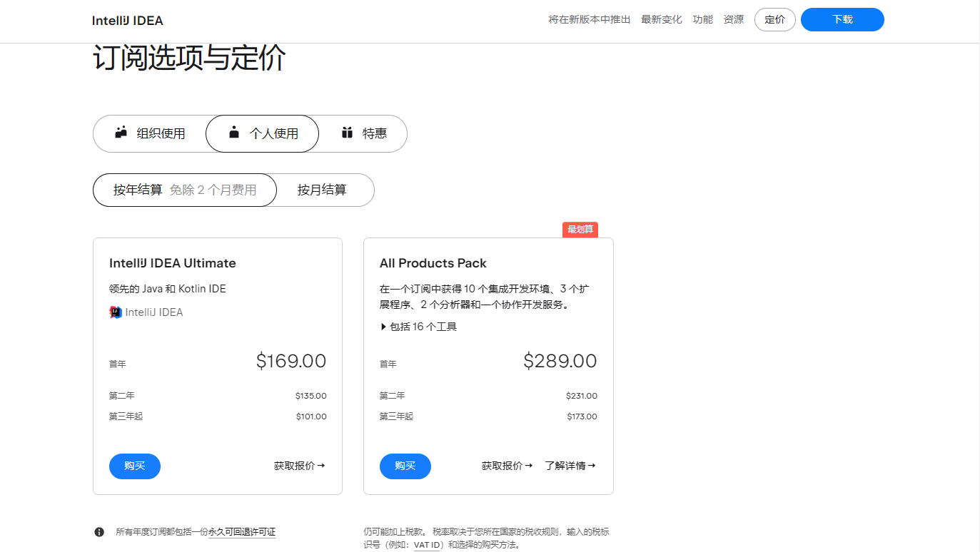
Task: Click the person icon beside 个人使用
Action: (x=234, y=133)
